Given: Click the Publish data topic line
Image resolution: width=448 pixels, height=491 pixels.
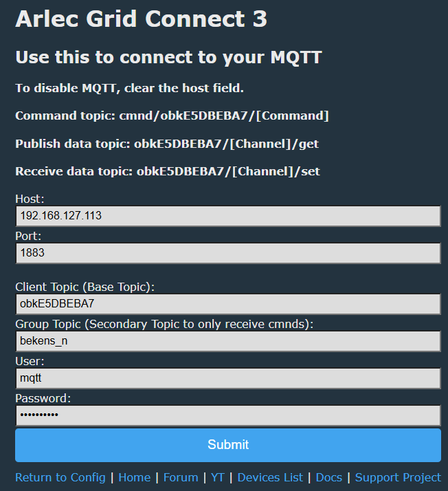Looking at the screenshot, I should pos(167,144).
